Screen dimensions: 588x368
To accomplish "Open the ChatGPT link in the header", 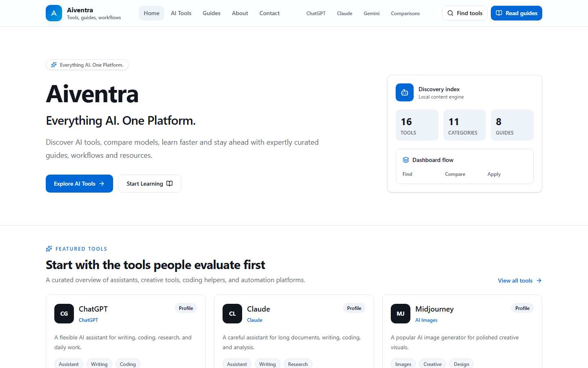I will 316,13.
